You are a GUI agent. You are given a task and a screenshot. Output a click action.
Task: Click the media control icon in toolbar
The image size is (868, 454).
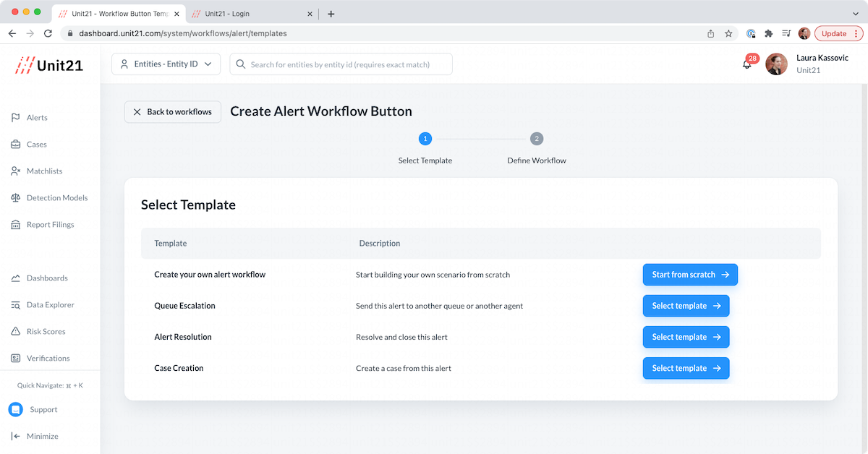(786, 33)
